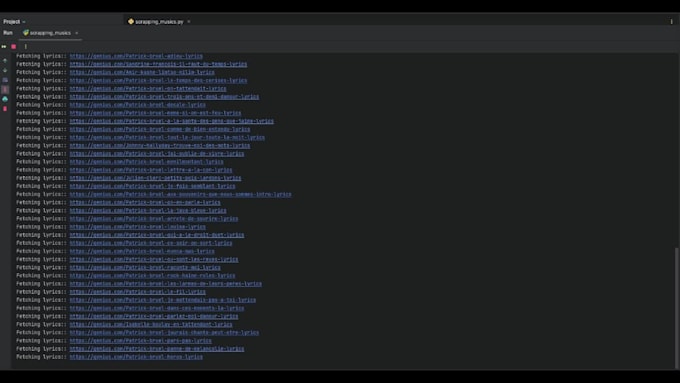Select the scrapping_musics run tab
680x383 pixels.
50,33
